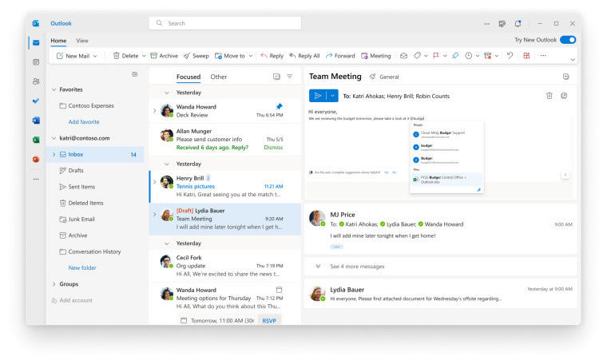
Task: Expand the ribbon with chevron
Action: (x=573, y=60)
